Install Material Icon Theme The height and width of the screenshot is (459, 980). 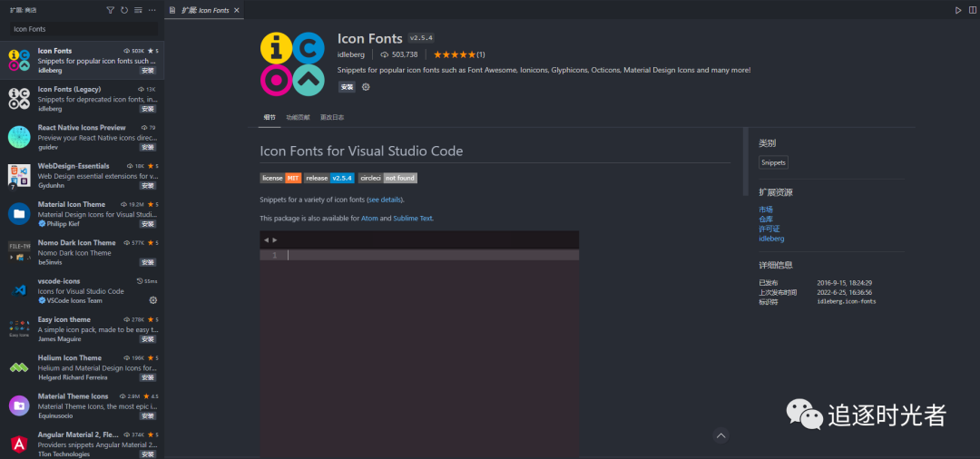click(148, 224)
